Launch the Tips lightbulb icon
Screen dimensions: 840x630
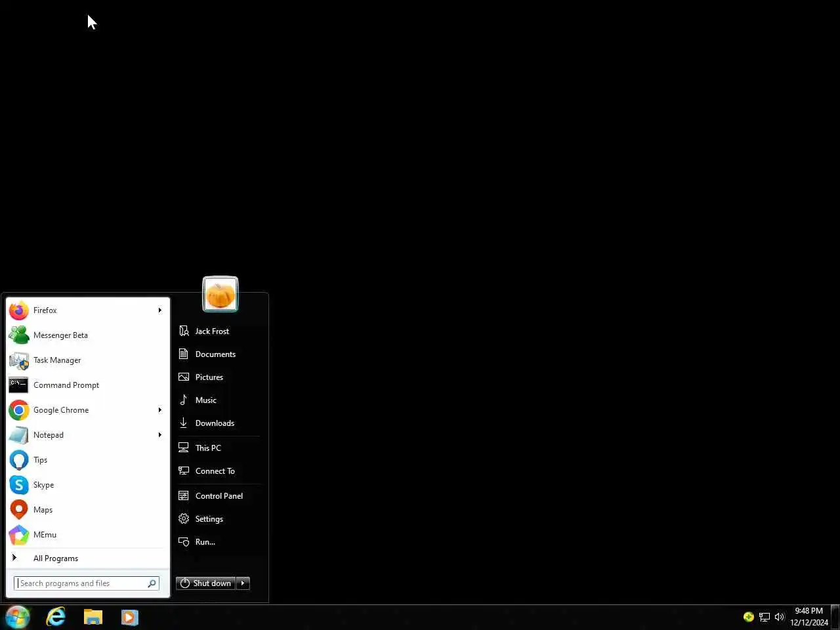[x=19, y=460]
